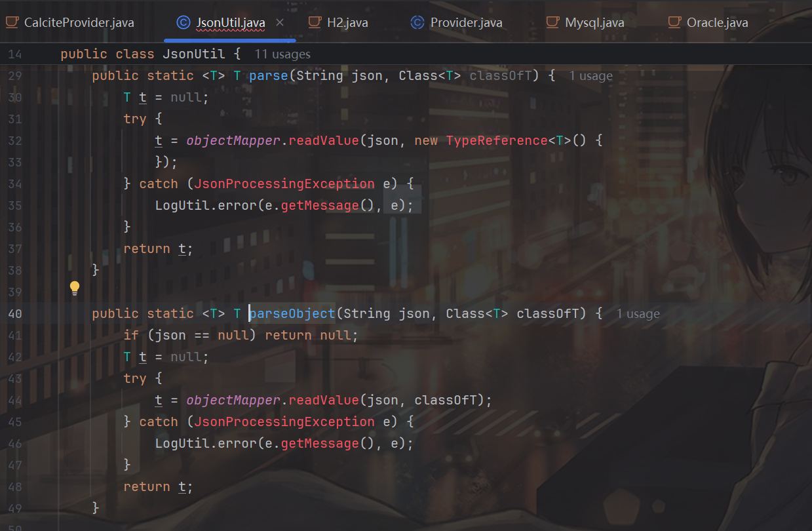Screen dimensions: 812x531
Task: Click the 1 usage hint beside parseObject method
Action: click(638, 314)
